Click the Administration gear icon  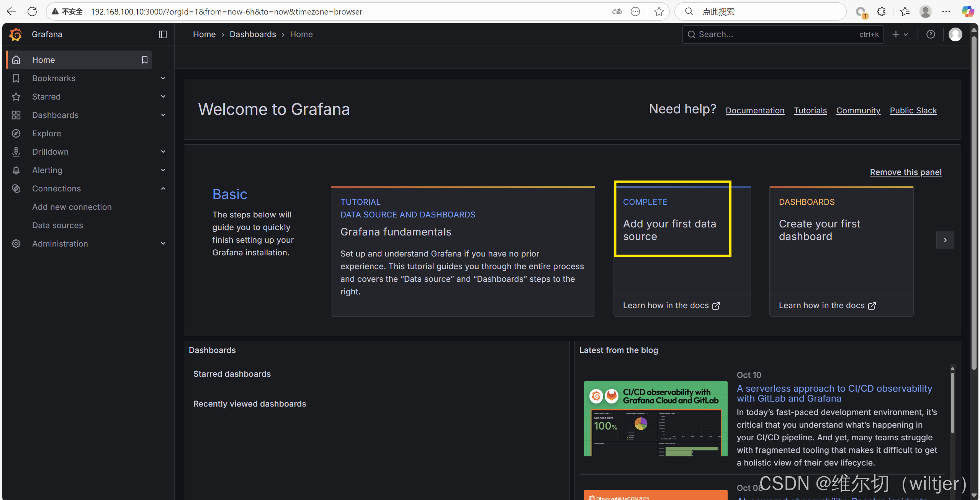click(x=16, y=244)
